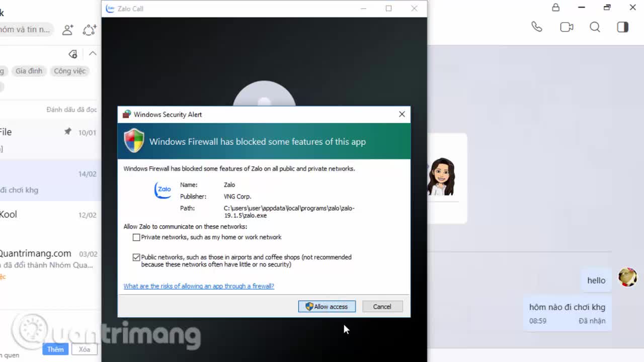
Task: Search messages in the Zalo conversation
Action: [x=595, y=27]
